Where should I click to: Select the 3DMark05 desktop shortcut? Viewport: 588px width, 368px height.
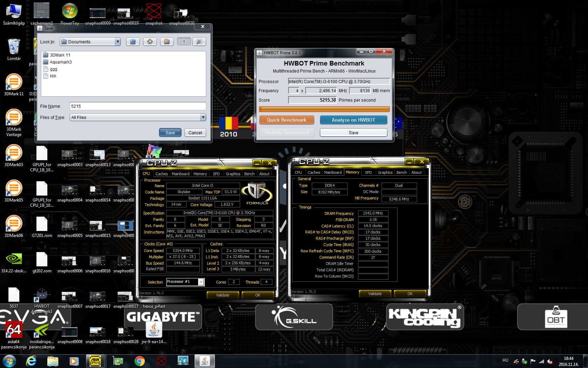click(14, 191)
